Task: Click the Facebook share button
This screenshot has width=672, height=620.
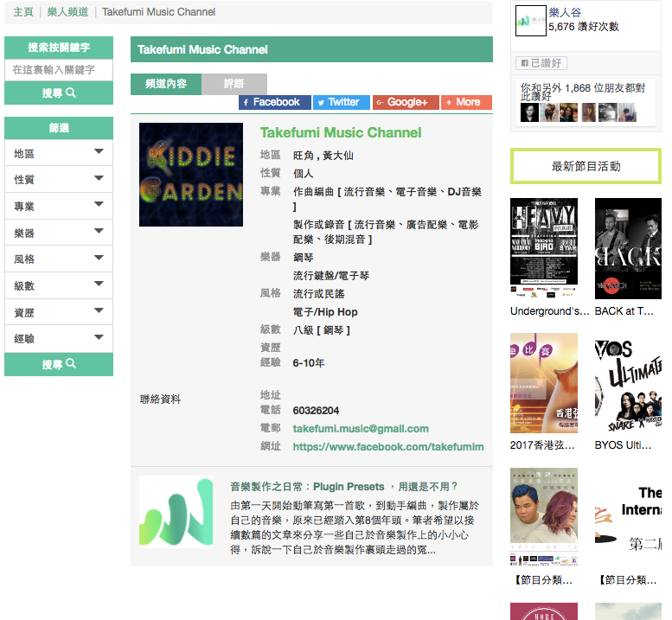Action: click(275, 102)
